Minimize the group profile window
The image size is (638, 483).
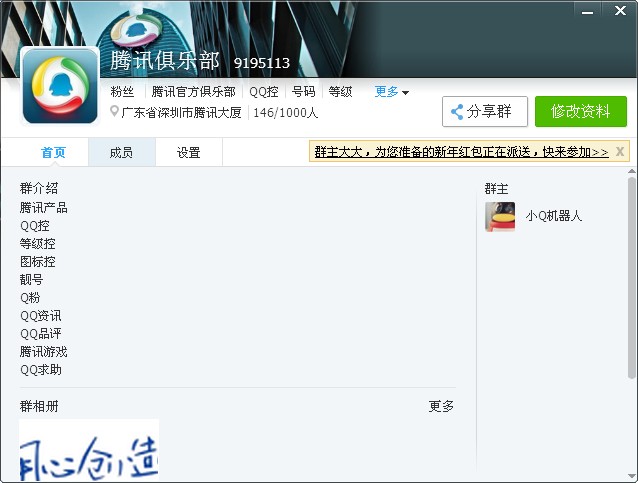pos(587,12)
